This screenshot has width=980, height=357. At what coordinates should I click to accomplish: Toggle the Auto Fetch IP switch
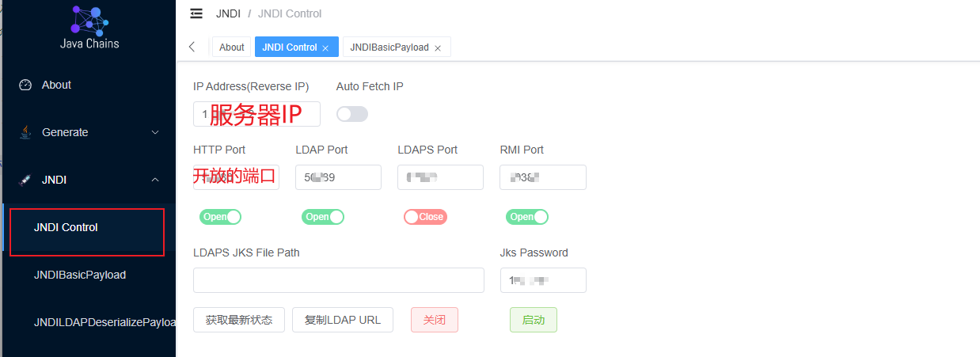tap(352, 114)
